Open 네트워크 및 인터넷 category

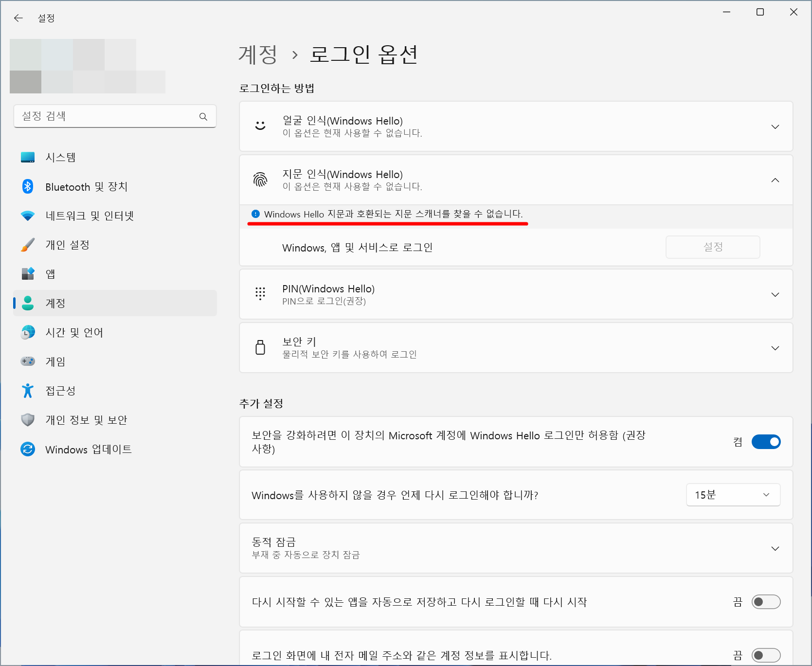[x=115, y=216]
